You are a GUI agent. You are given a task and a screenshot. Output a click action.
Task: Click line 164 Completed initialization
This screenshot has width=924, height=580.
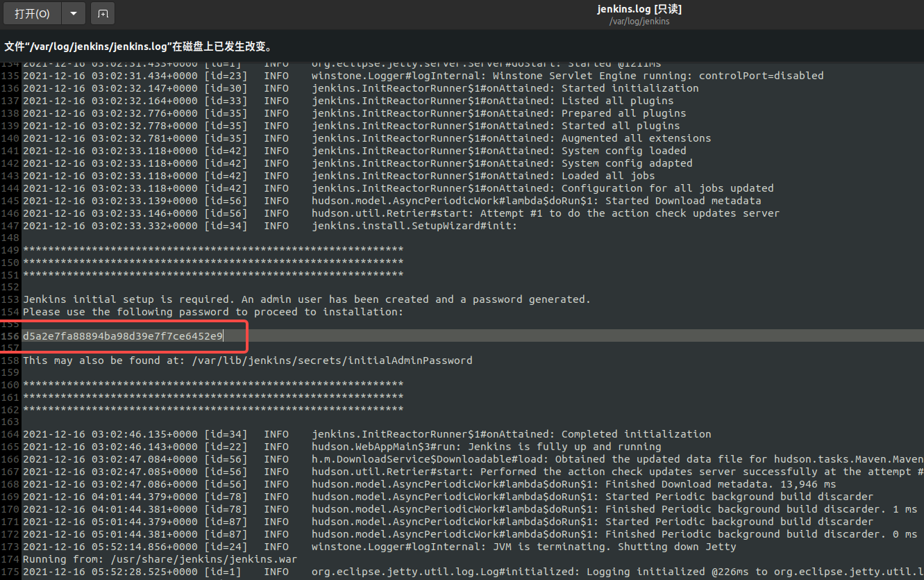pos(367,434)
